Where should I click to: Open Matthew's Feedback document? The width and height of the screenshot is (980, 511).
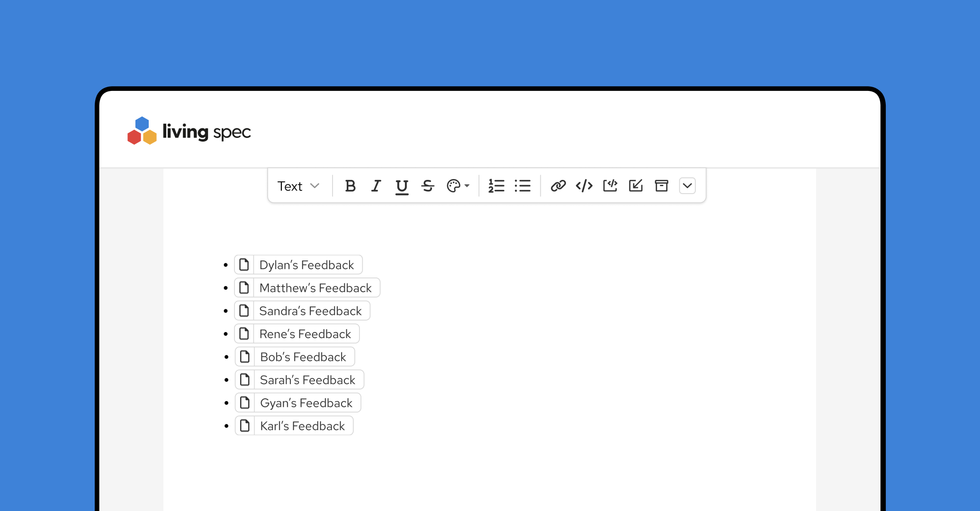click(315, 288)
